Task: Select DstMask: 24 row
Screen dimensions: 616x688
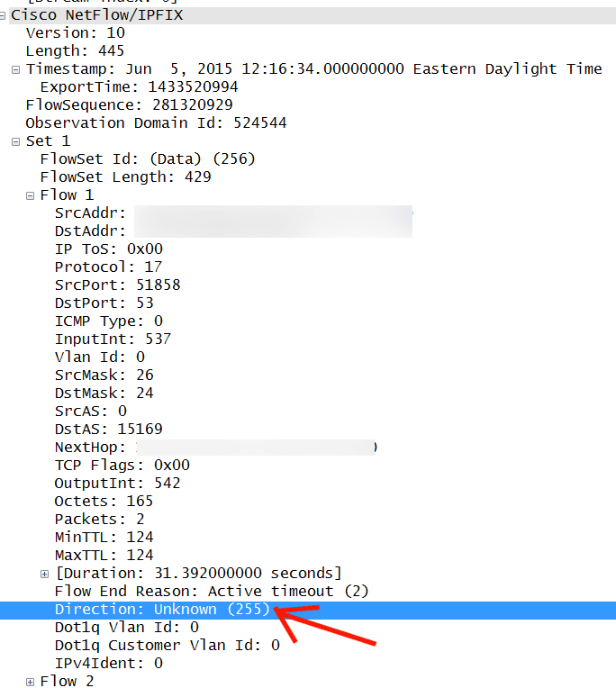Action: click(104, 394)
